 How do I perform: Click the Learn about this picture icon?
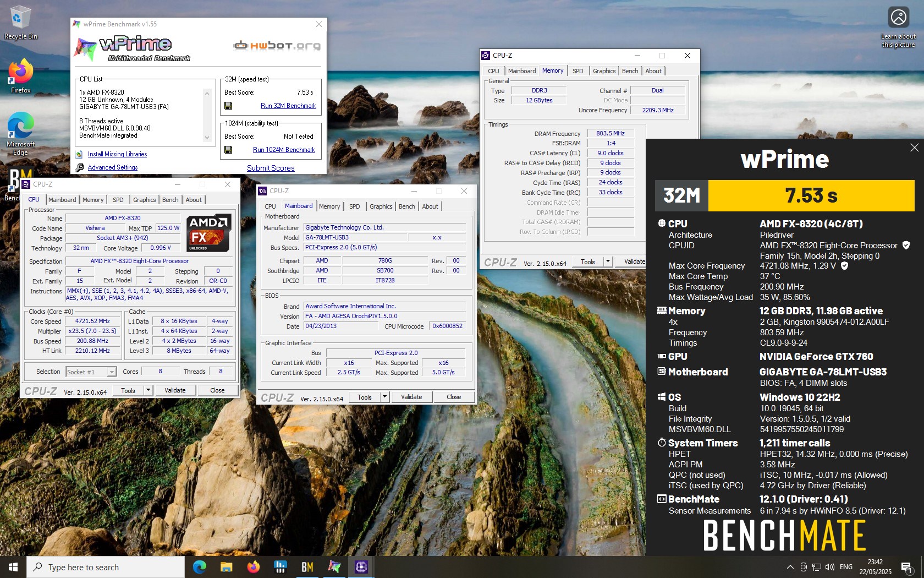point(899,26)
